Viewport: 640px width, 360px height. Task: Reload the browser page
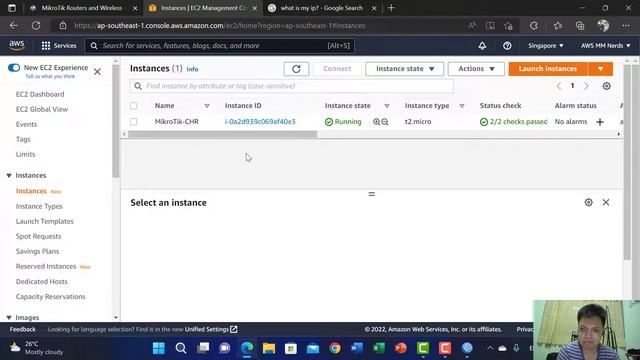point(36,26)
